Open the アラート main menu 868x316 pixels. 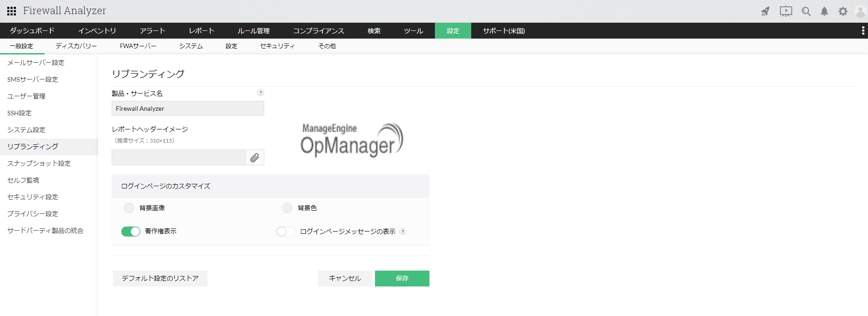153,30
